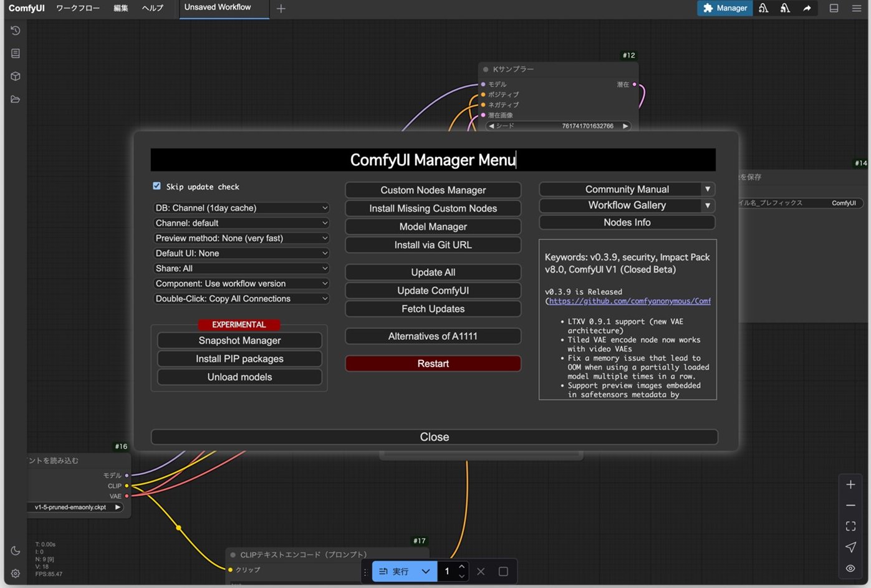Image resolution: width=871 pixels, height=588 pixels.
Task: Select the Unsaved Workflow tab
Action: tap(218, 7)
